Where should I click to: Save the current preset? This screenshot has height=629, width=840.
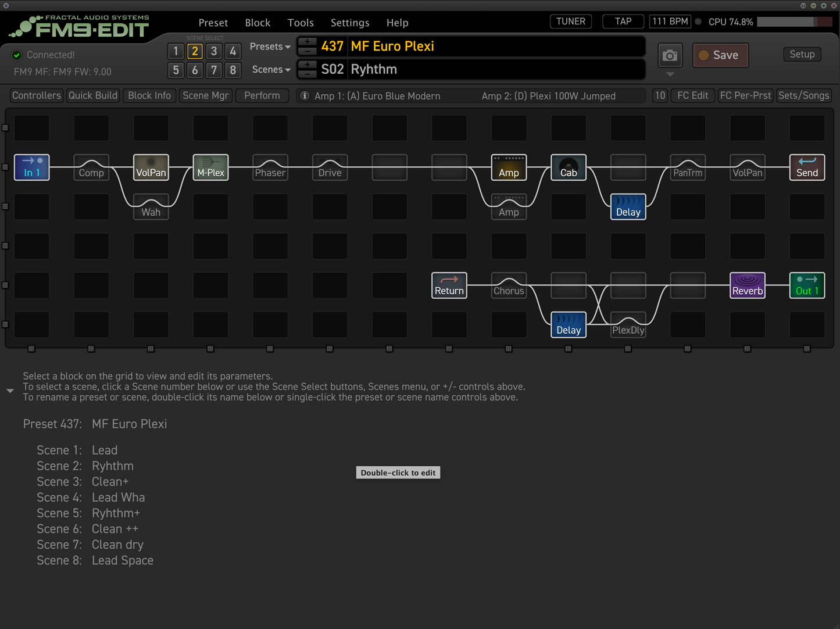[720, 55]
